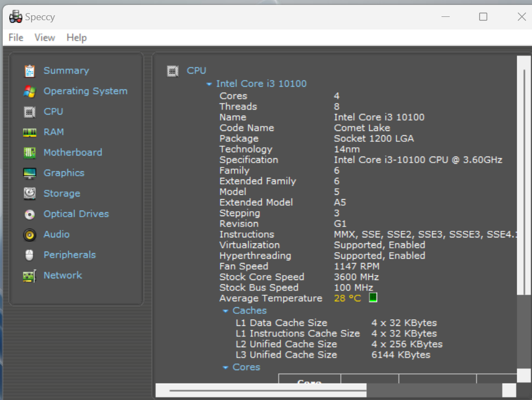This screenshot has width=532, height=400.
Task: Select the 'Intel Core i3-10100 CPU @ 3.60GHz' specification
Action: pos(418,159)
